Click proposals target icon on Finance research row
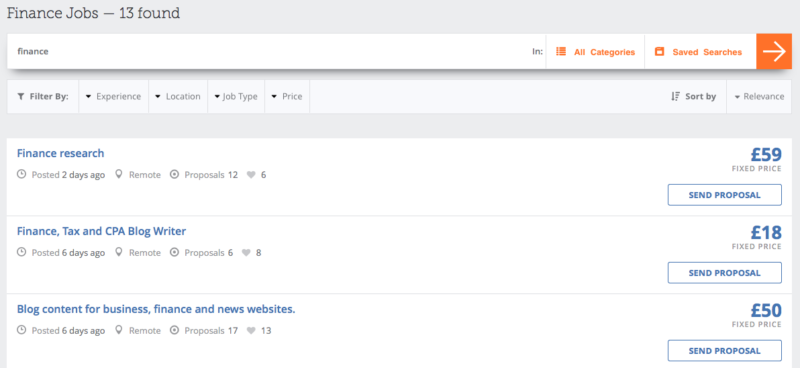Screen dimensions: 800x368 coord(174,175)
